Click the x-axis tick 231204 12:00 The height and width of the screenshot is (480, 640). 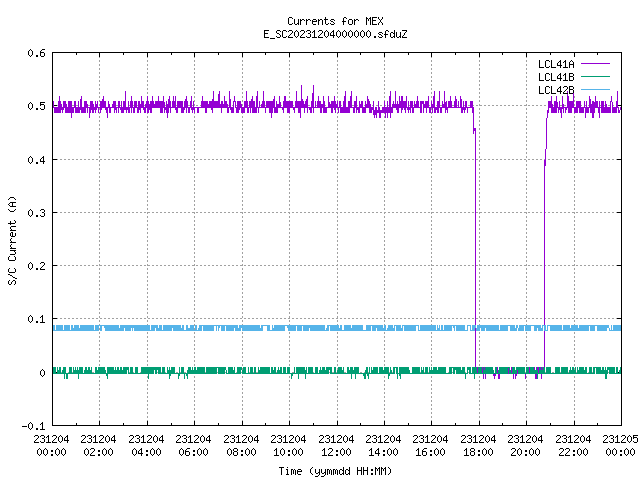click(336, 445)
